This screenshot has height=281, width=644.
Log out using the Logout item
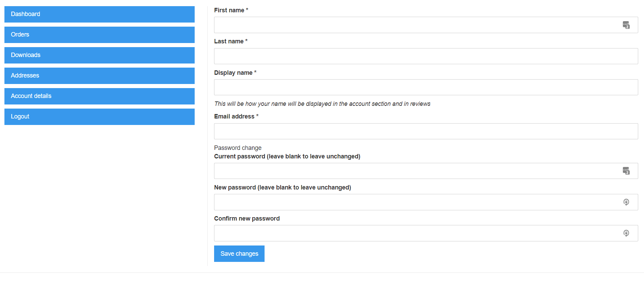[99, 117]
